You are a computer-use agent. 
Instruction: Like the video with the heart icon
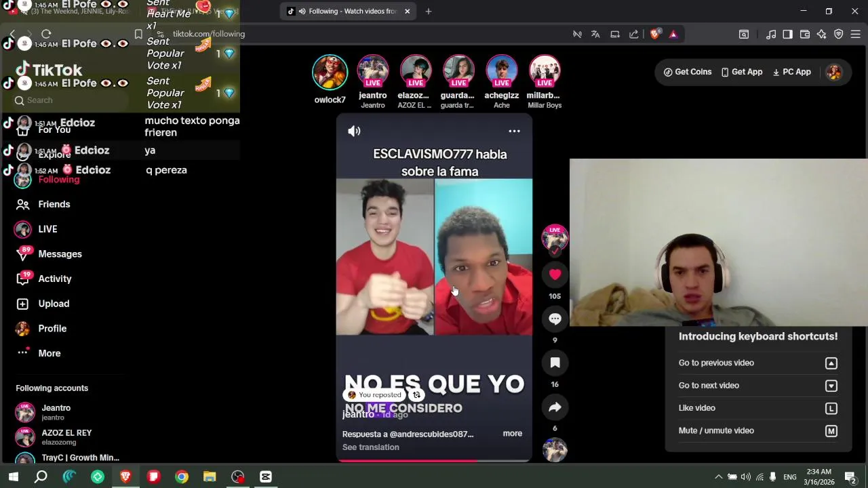point(555,274)
